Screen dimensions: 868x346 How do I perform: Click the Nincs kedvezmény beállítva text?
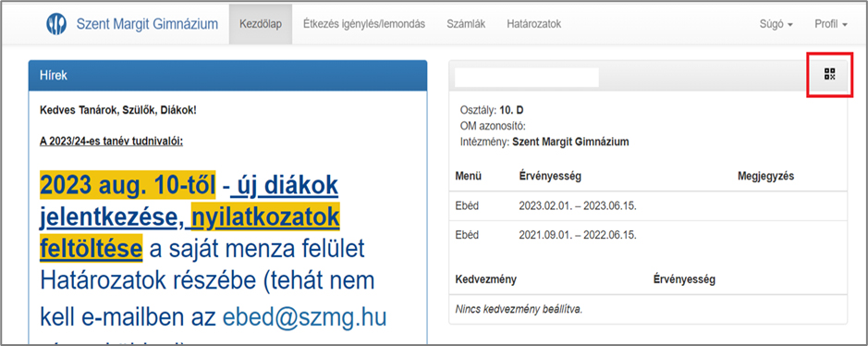519,309
